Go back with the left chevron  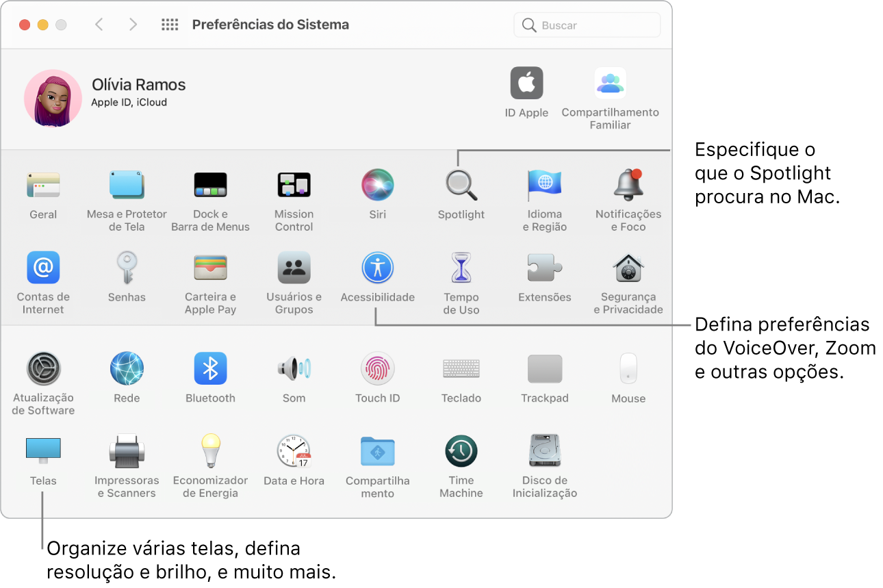point(99,25)
